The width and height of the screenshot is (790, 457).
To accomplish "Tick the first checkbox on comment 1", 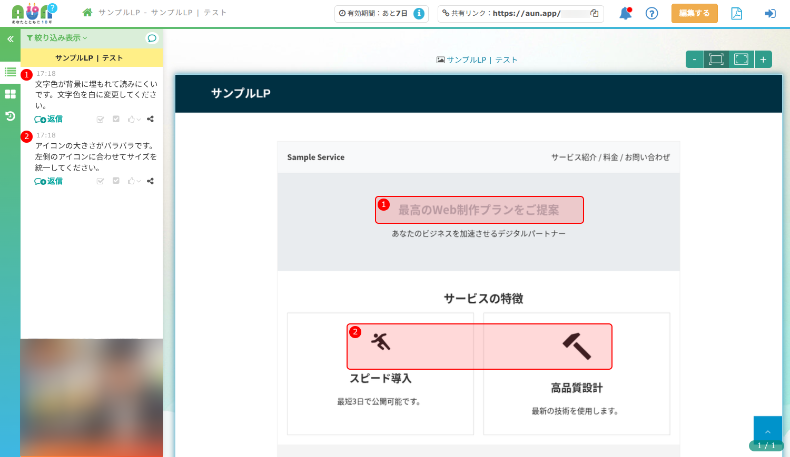I will [100, 119].
